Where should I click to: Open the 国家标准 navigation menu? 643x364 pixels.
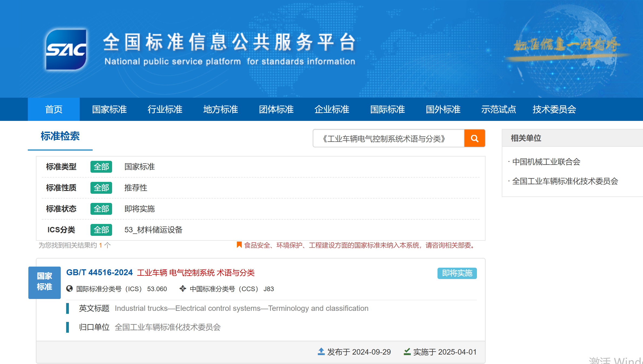click(109, 109)
